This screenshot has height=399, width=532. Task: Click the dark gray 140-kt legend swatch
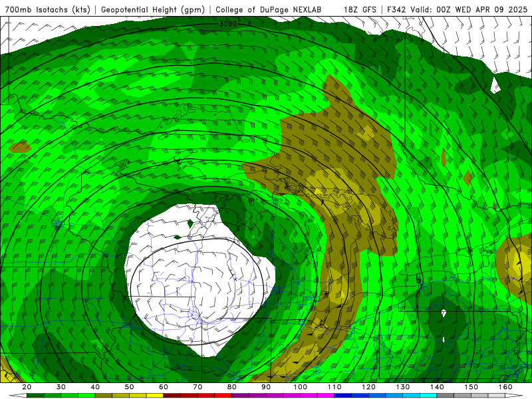[x=445, y=396]
